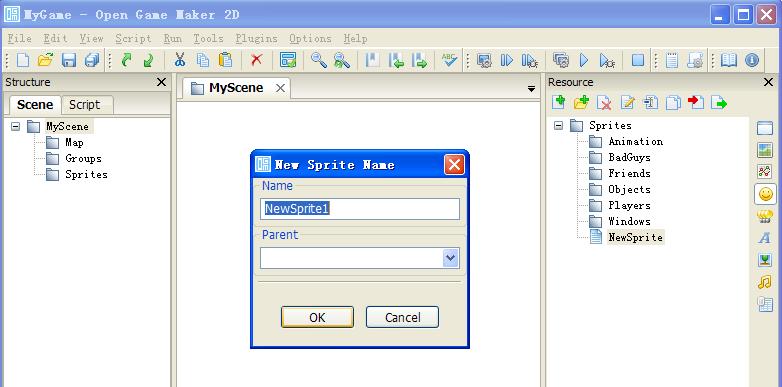Import resource with the red arrow icon

(x=696, y=103)
